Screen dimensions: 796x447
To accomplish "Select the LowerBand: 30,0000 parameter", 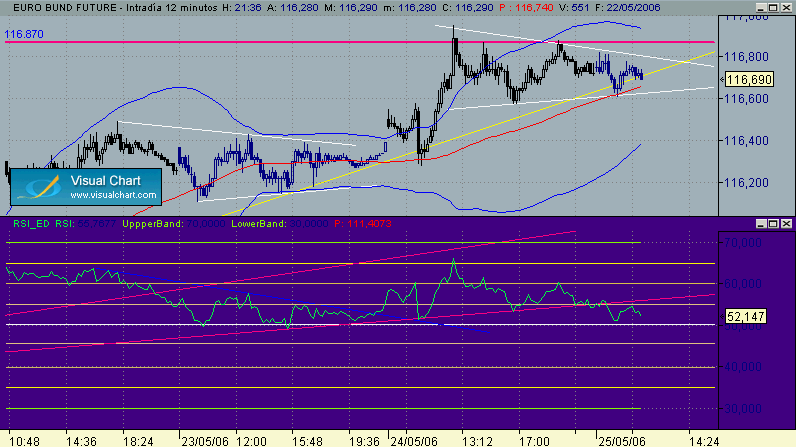I will click(280, 224).
